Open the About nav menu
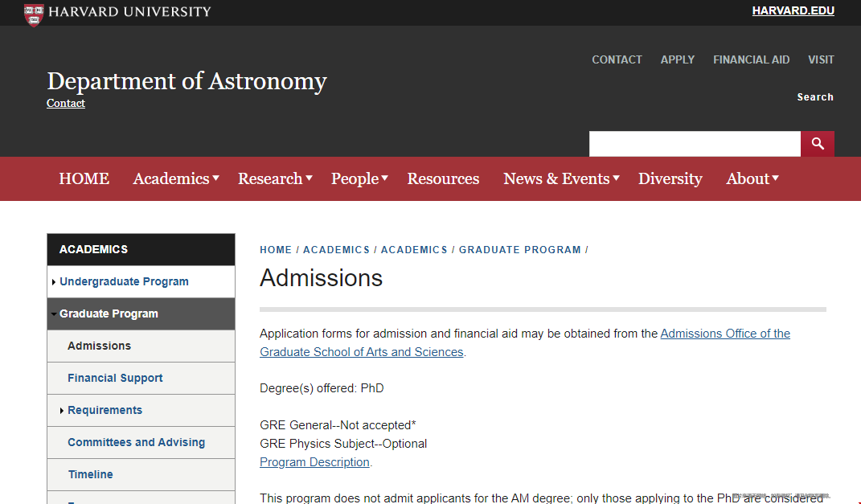This screenshot has width=861, height=504. tap(748, 178)
